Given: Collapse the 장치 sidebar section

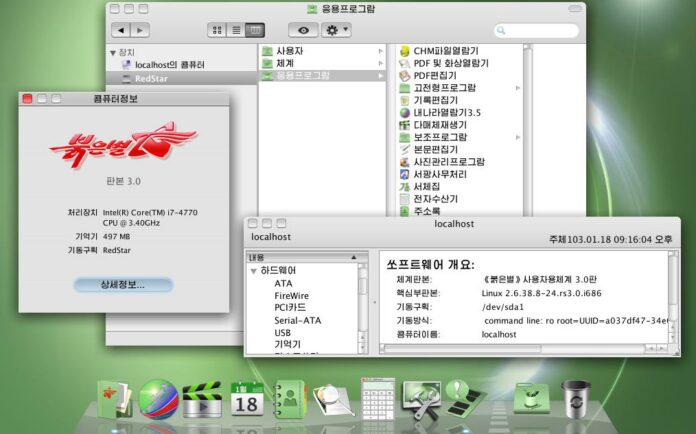Looking at the screenshot, I should tap(113, 53).
